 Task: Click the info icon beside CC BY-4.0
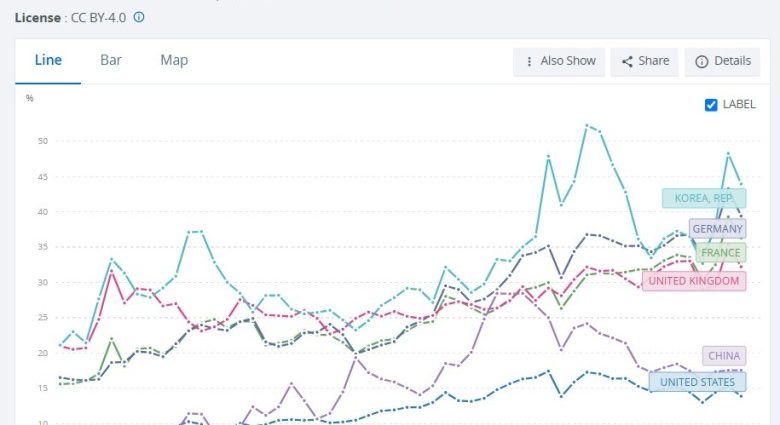(x=139, y=17)
